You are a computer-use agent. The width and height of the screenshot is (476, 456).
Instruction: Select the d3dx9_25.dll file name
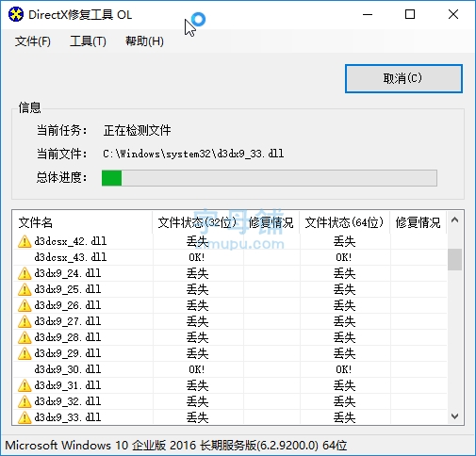point(68,289)
